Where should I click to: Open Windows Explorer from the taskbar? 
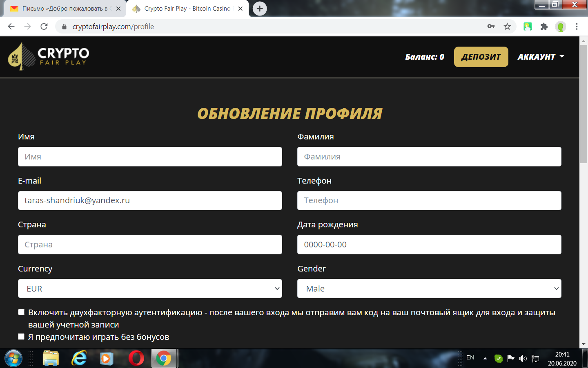(51, 359)
